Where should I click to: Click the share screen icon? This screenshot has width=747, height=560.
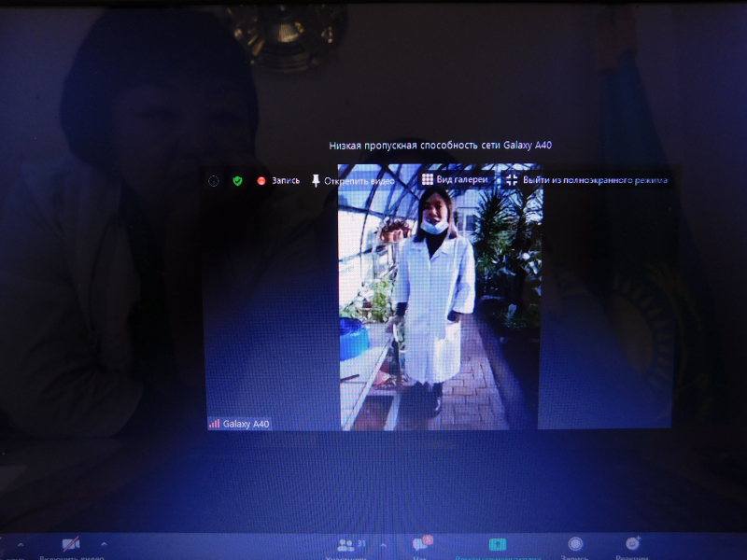click(498, 545)
